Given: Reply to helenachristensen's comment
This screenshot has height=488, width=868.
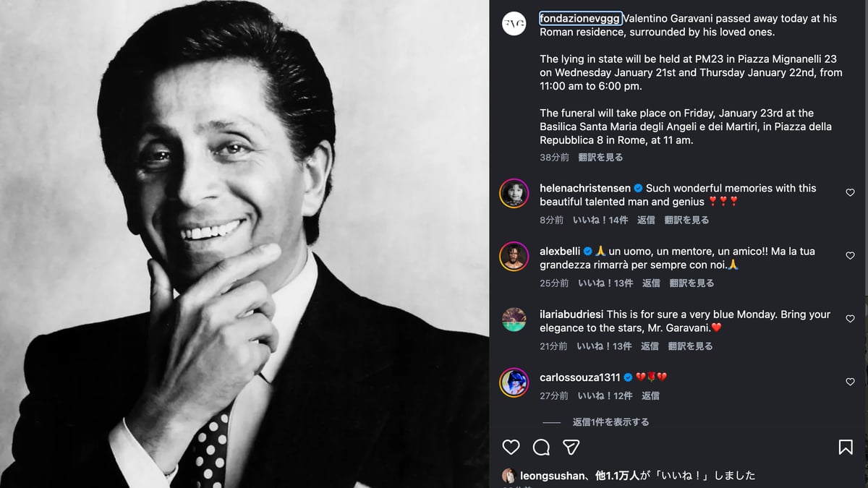Looking at the screenshot, I should click(646, 220).
